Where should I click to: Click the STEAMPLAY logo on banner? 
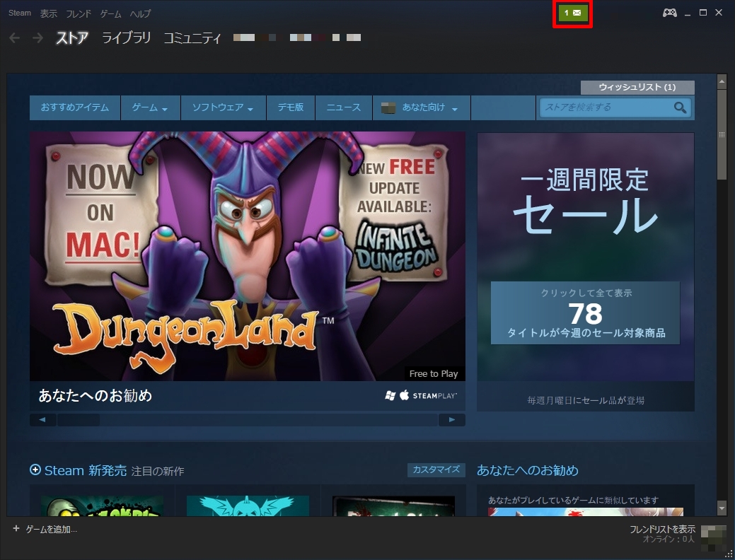click(x=434, y=395)
